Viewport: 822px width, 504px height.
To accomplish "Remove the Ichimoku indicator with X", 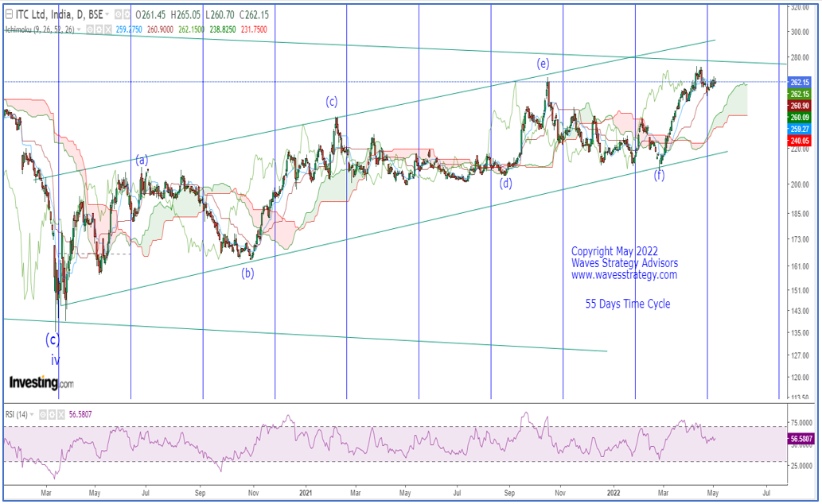I will 108,29.
